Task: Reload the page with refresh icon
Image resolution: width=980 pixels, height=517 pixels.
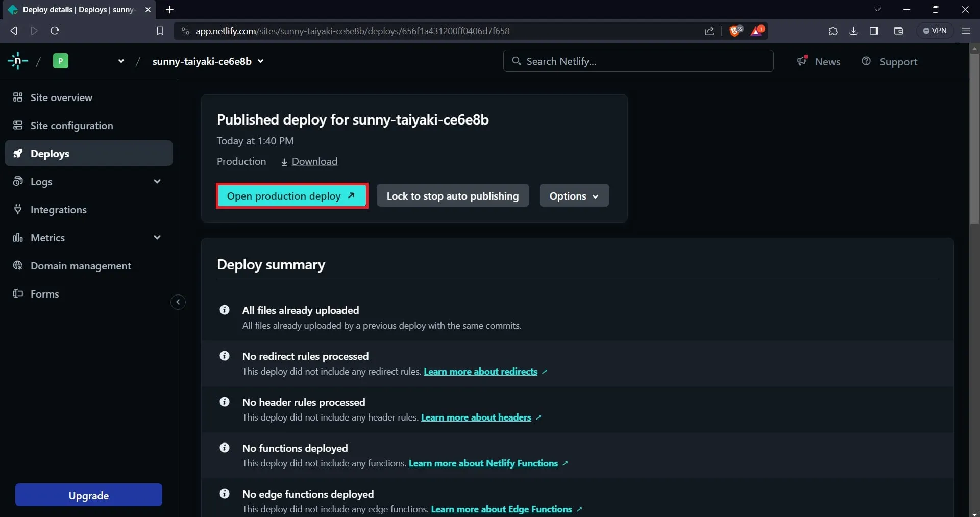Action: point(55,31)
